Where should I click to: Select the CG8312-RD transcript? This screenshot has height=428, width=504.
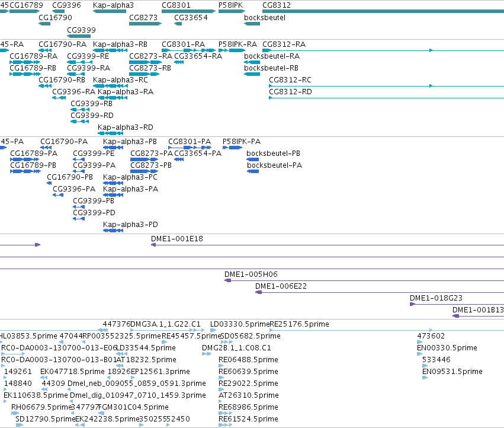tap(386, 98)
